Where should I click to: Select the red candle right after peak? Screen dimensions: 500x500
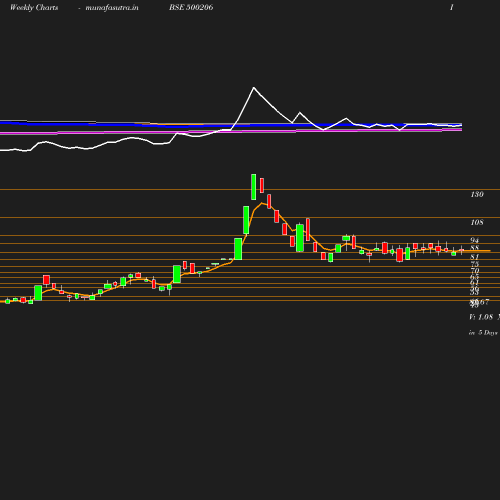tap(262, 185)
